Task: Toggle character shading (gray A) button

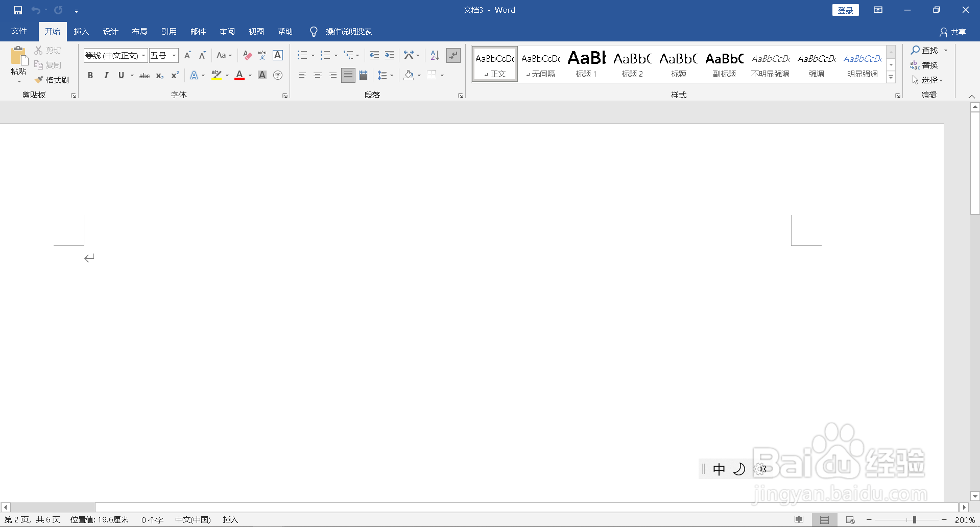Action: coord(262,75)
